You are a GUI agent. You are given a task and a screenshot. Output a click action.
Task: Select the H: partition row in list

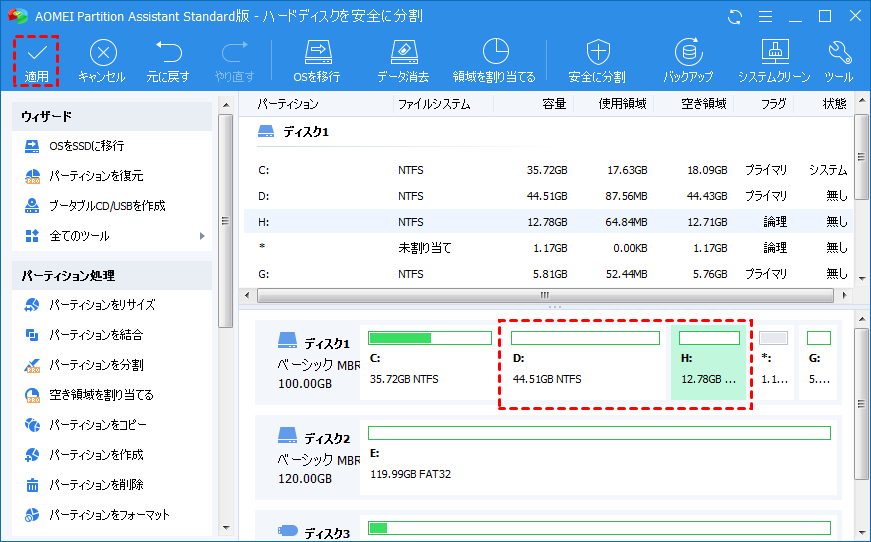click(x=548, y=222)
